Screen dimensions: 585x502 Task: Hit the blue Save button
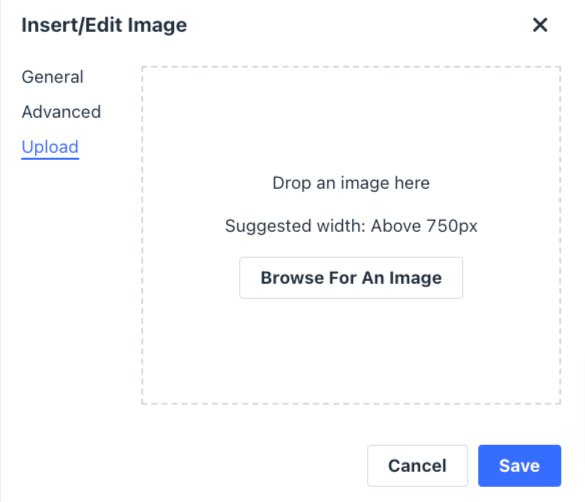[x=519, y=465]
